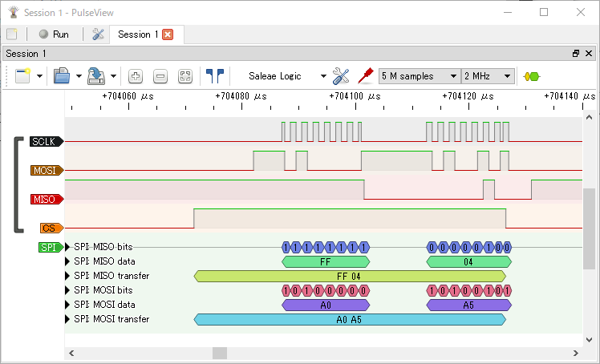Click the green SPI decoder label
This screenshot has width=600, height=364.
pyautogui.click(x=50, y=247)
